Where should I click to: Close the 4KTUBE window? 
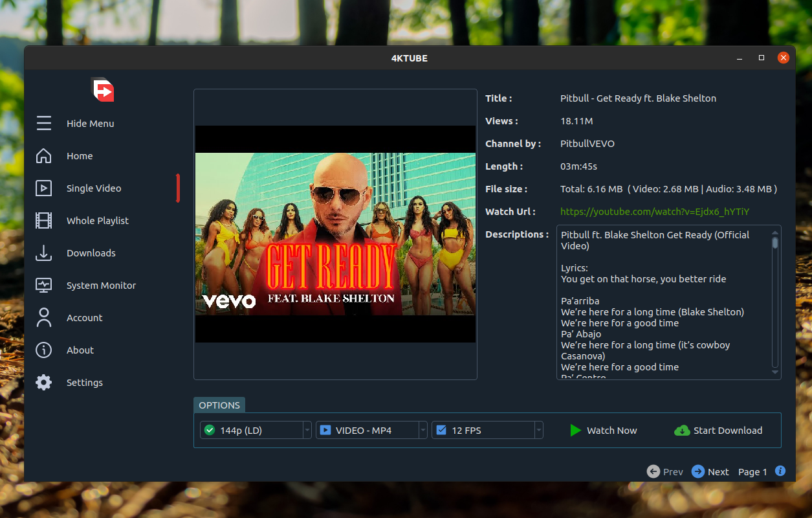pos(783,58)
